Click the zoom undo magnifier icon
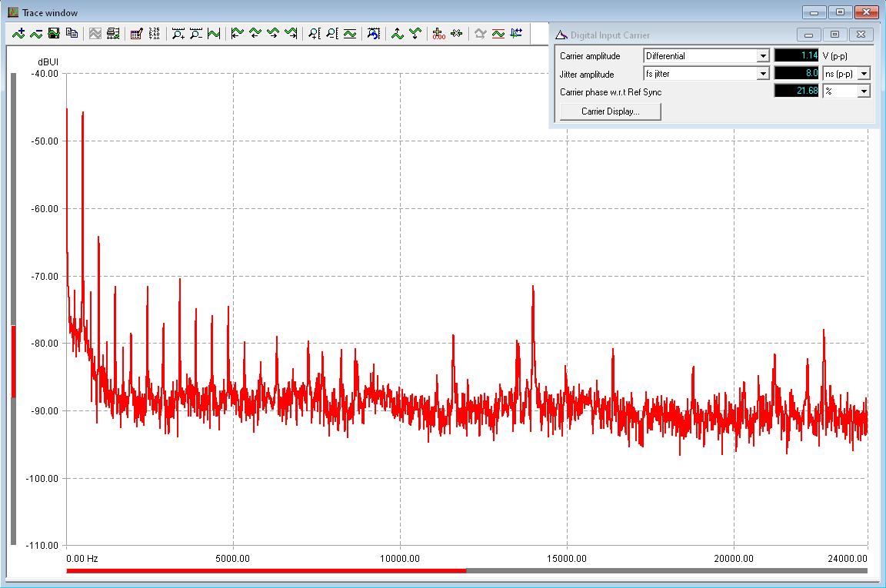The height and width of the screenshot is (588, 886). point(374,33)
